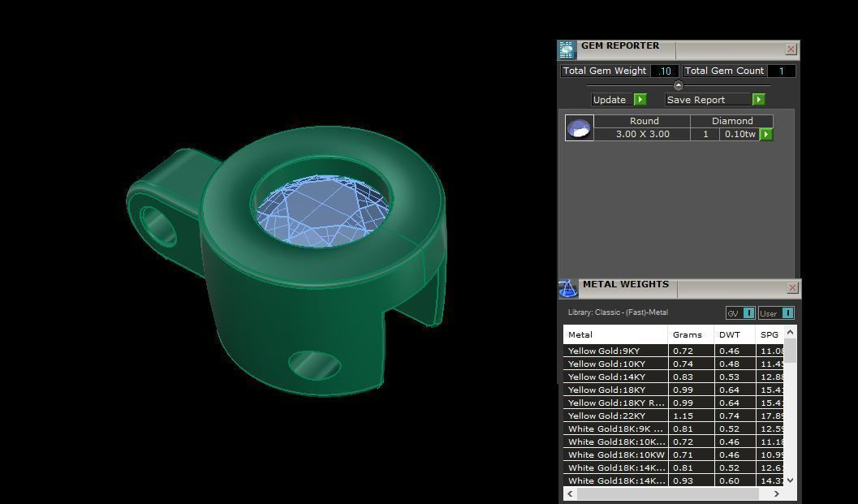
Task: Click the Round gem shape cell
Action: tap(642, 121)
